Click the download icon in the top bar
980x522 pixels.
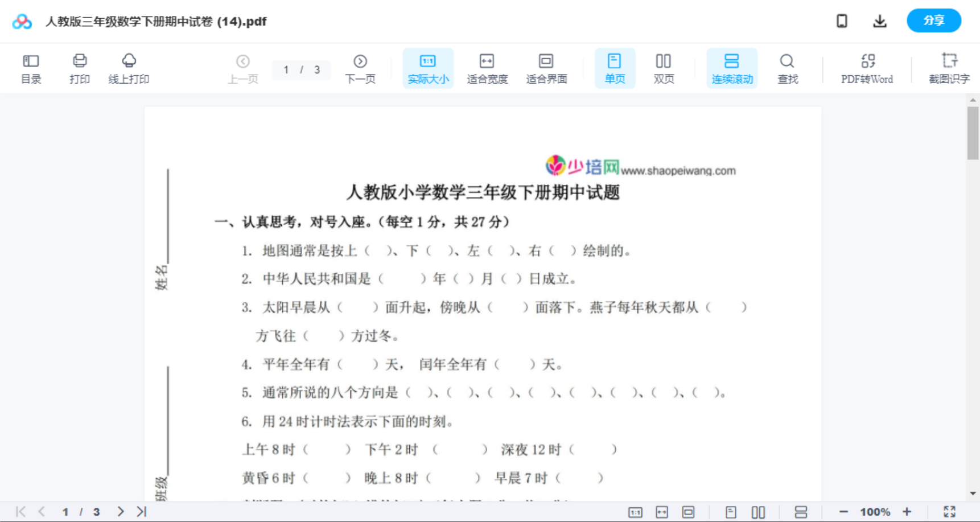[x=879, y=20]
